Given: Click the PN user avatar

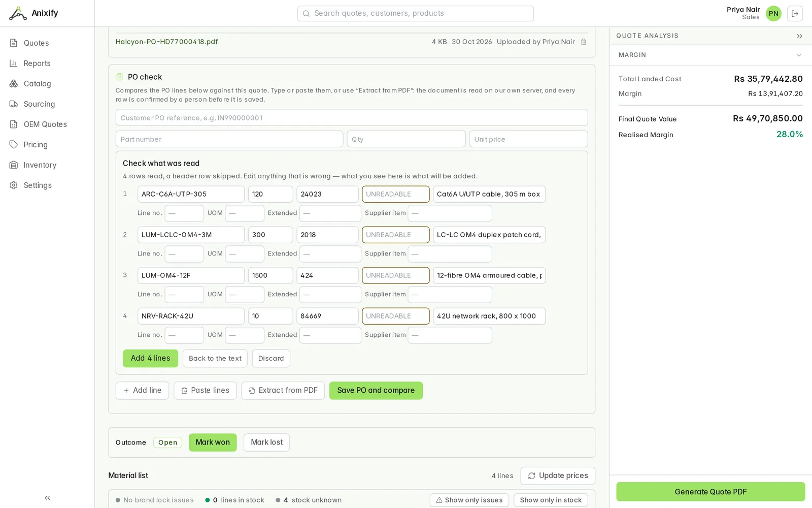Looking at the screenshot, I should [773, 14].
